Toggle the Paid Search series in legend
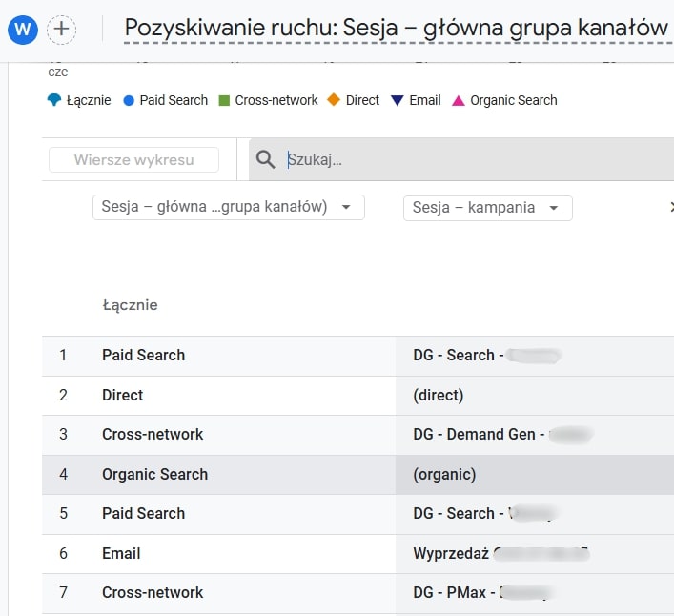The image size is (674, 616). coord(173,100)
